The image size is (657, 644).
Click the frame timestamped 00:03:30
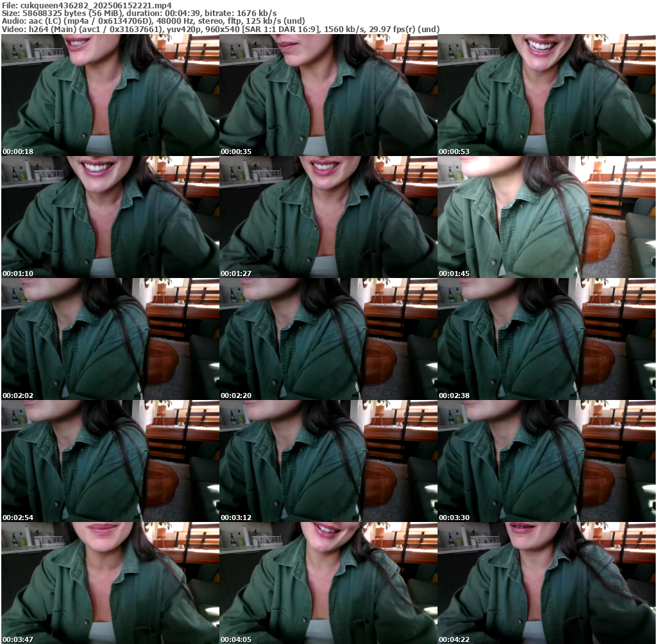point(546,461)
